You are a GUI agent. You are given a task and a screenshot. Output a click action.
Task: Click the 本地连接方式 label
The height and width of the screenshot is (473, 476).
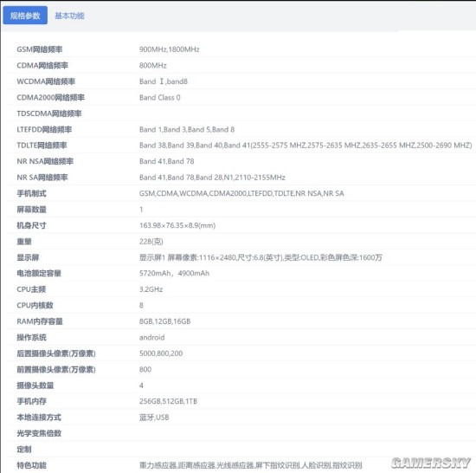39,418
